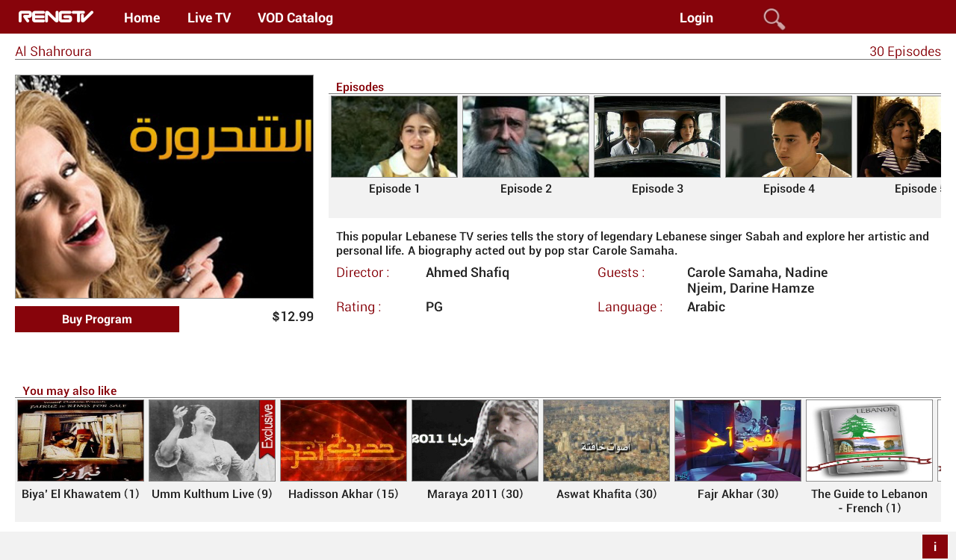This screenshot has height=560, width=956.
Task: Open The Guide to Lebanon thumbnail
Action: [869, 441]
